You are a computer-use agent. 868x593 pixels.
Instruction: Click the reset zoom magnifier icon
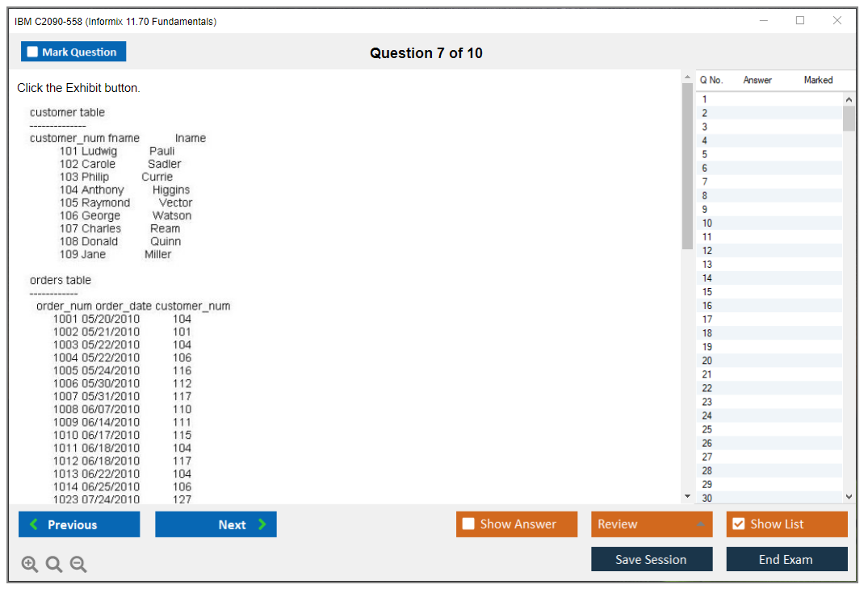(x=54, y=565)
